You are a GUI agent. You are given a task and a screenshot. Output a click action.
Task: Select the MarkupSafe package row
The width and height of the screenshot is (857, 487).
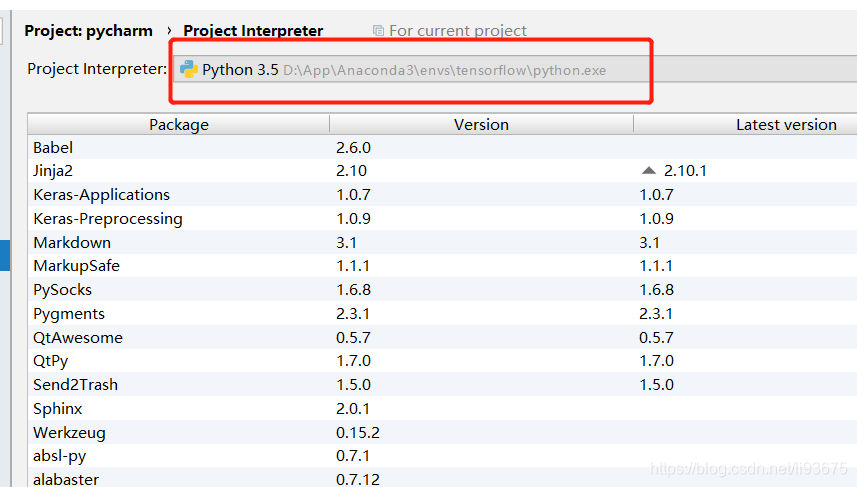coord(442,266)
